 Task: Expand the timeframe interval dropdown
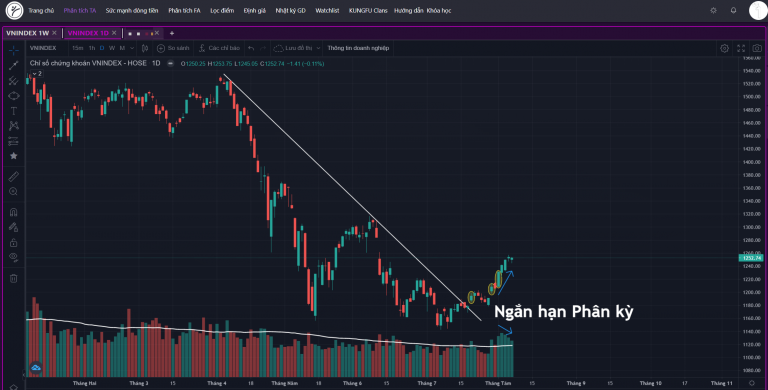(x=132, y=48)
